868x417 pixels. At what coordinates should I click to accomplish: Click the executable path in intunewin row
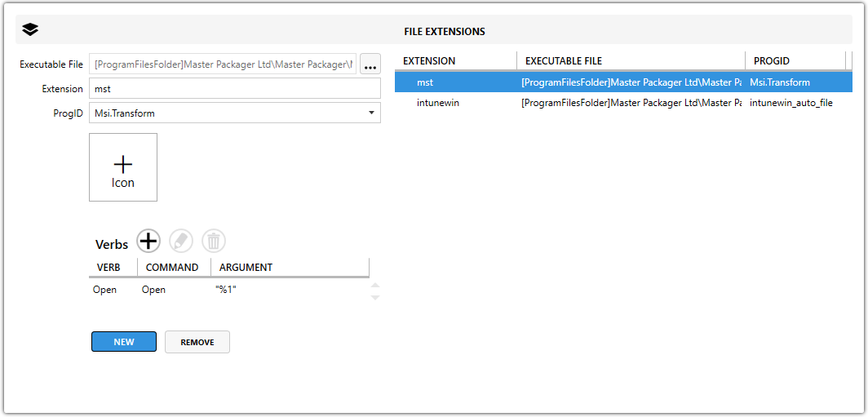(631, 103)
